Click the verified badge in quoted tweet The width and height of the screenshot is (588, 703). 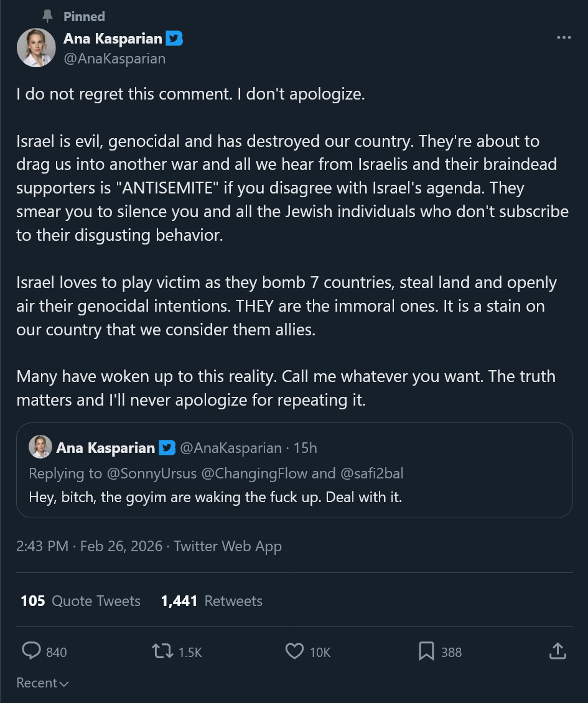167,448
